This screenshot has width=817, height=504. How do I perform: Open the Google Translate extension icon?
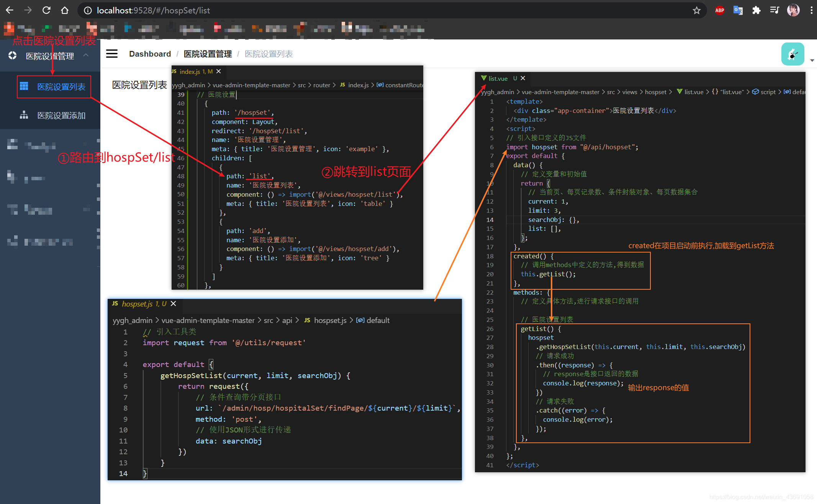tap(738, 10)
